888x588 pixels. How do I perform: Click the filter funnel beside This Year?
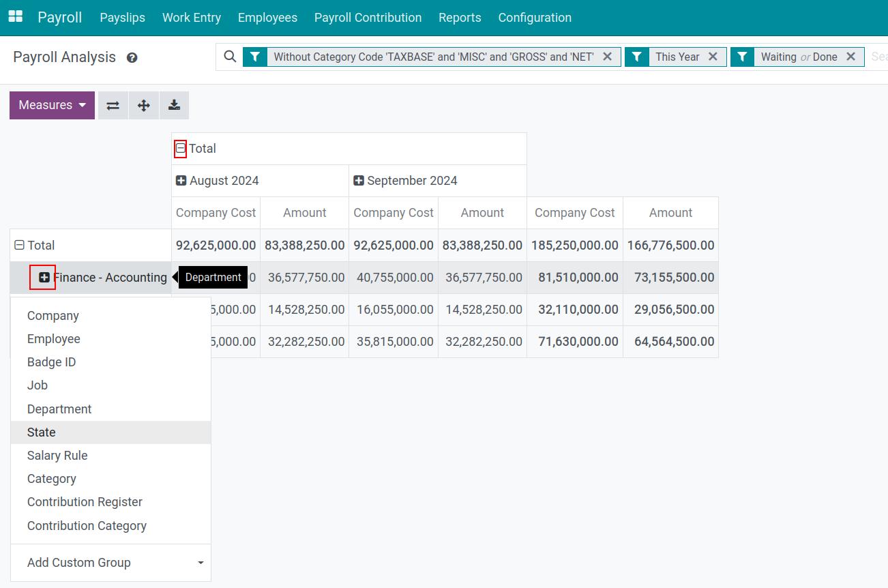(636, 57)
